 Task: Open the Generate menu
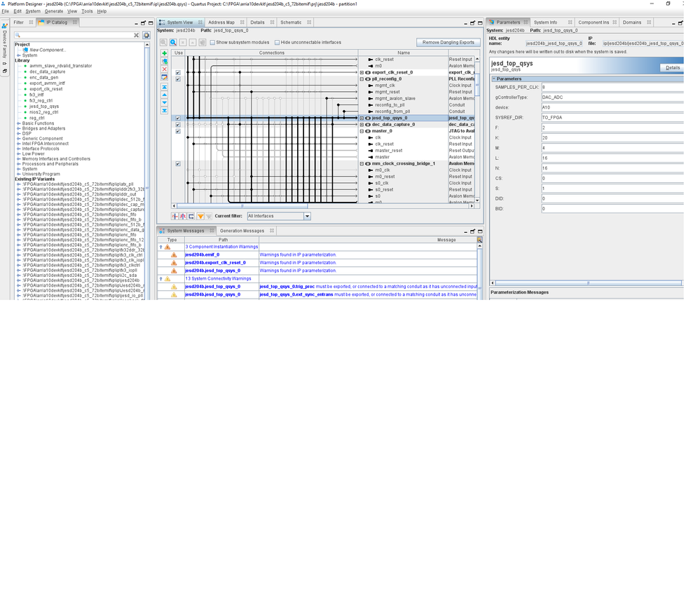[x=54, y=12]
